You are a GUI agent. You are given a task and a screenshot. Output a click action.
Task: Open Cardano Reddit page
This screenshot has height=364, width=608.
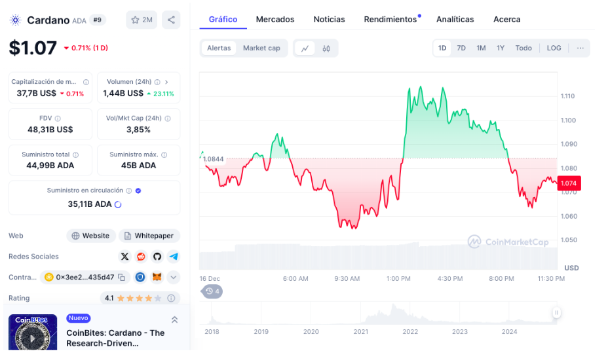141,257
